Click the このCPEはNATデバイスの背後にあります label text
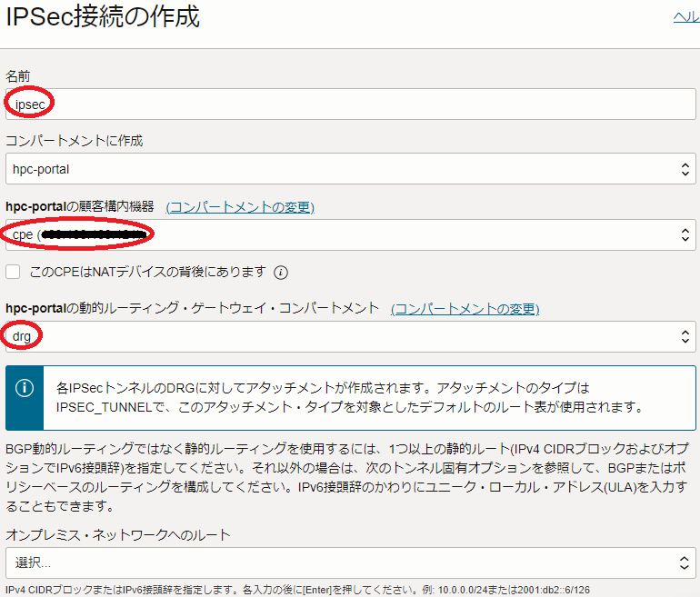The image size is (700, 597). click(146, 272)
